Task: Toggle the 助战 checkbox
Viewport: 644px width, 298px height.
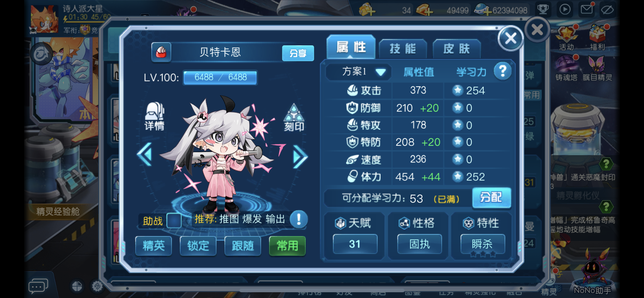Action: [174, 220]
